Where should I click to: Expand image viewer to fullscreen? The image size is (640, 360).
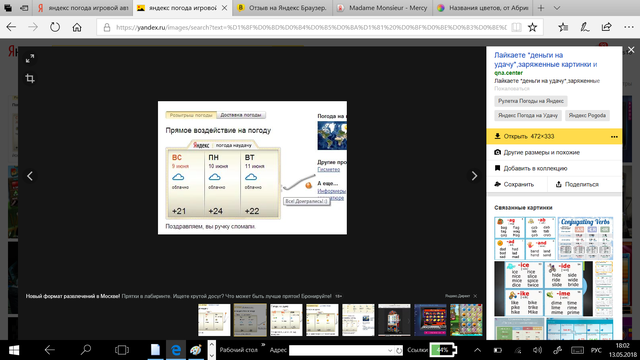coord(30,59)
